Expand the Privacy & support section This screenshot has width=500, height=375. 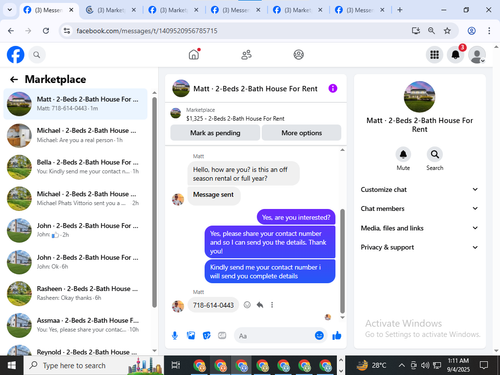point(419,247)
